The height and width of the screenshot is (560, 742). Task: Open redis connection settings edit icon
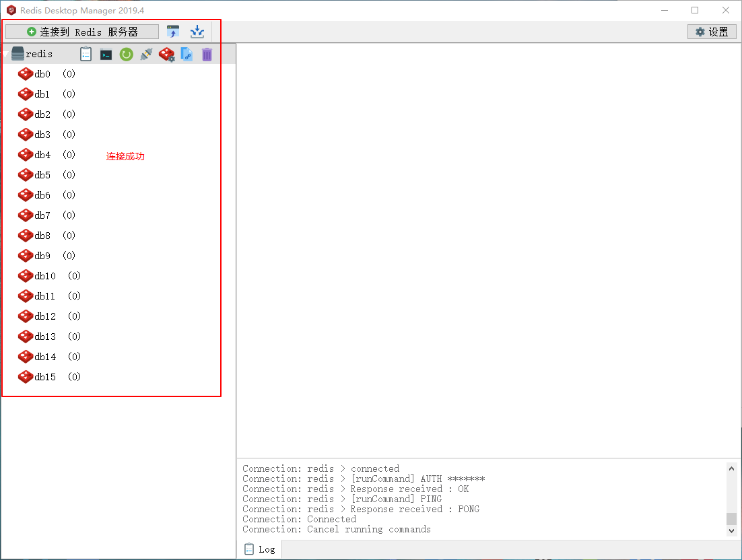click(x=166, y=55)
